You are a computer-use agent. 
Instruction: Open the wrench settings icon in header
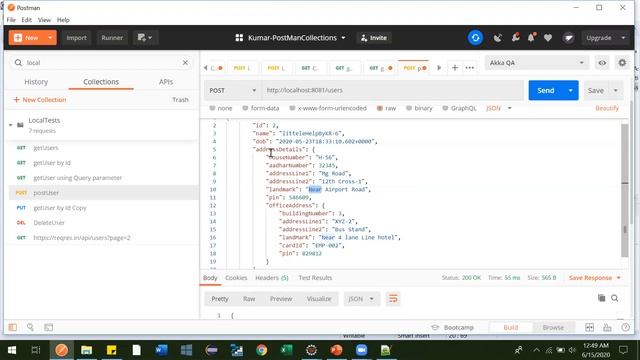[x=516, y=38]
